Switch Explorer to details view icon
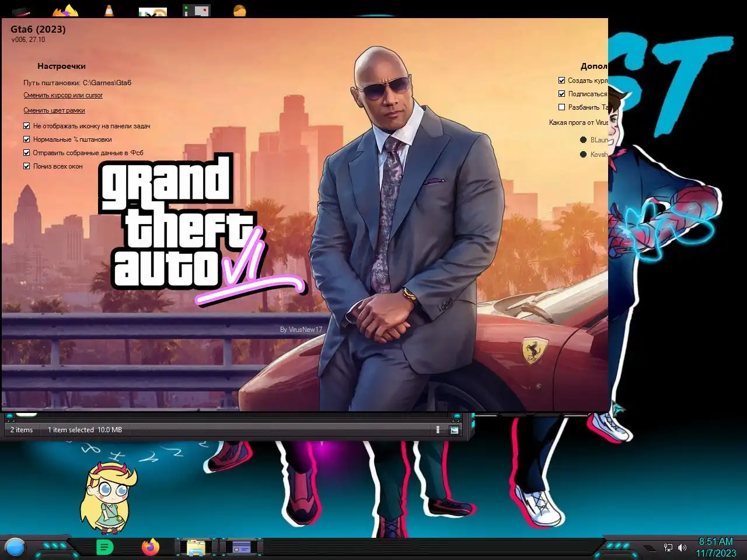 click(438, 430)
